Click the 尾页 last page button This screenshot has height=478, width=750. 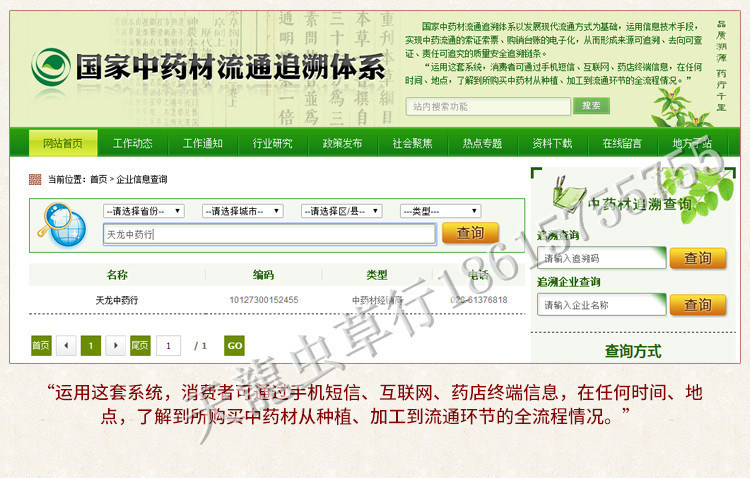coord(140,345)
